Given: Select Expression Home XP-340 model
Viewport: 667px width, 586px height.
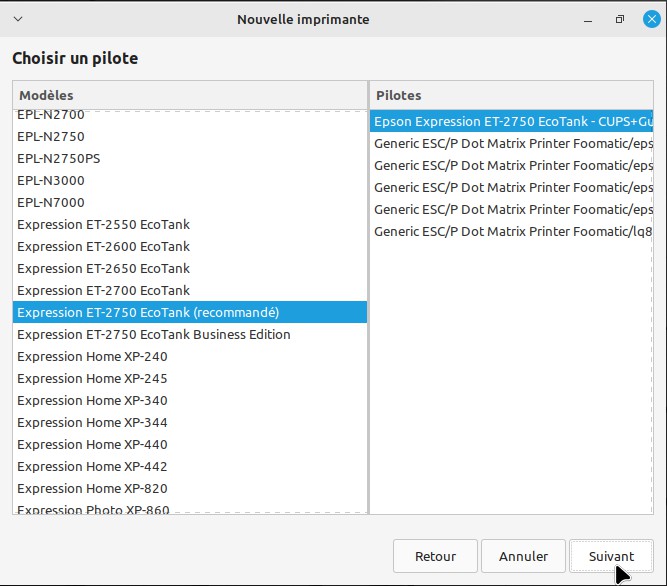Looking at the screenshot, I should [x=190, y=401].
